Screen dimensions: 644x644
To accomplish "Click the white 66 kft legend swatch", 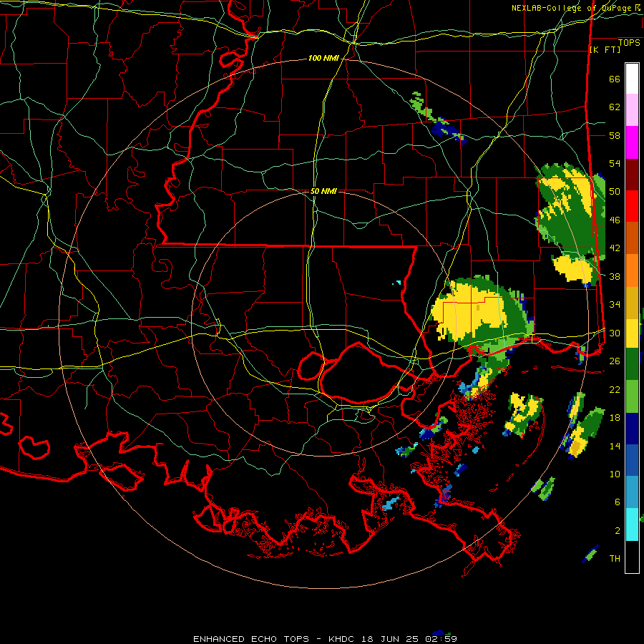I will [632, 79].
